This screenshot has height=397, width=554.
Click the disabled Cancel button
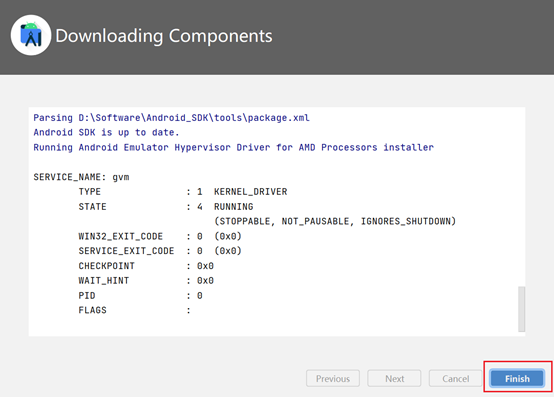[x=455, y=378]
